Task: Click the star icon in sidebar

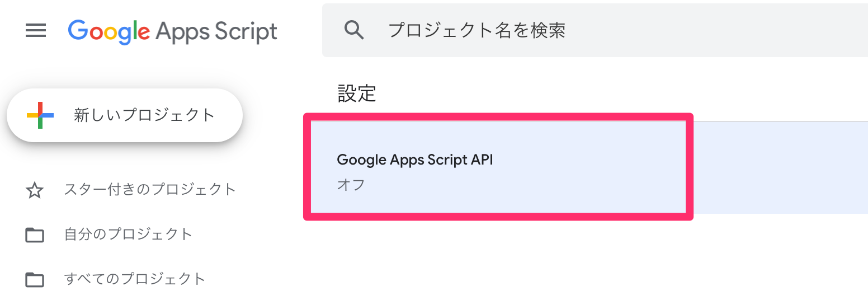Action: [x=35, y=191]
